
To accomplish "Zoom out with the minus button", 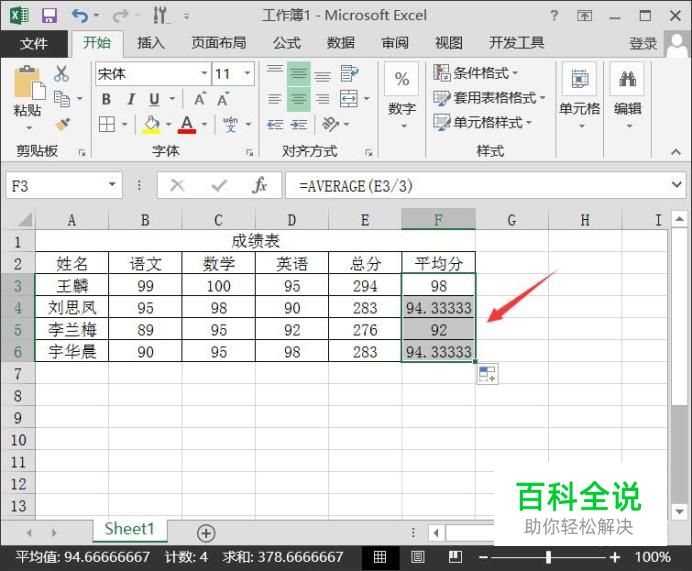I will point(484,558).
